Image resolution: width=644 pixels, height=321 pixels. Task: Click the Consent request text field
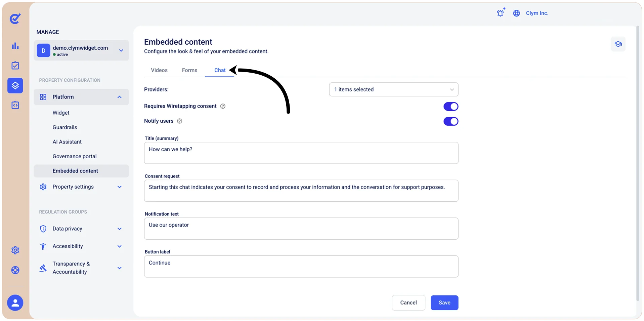pos(301,191)
